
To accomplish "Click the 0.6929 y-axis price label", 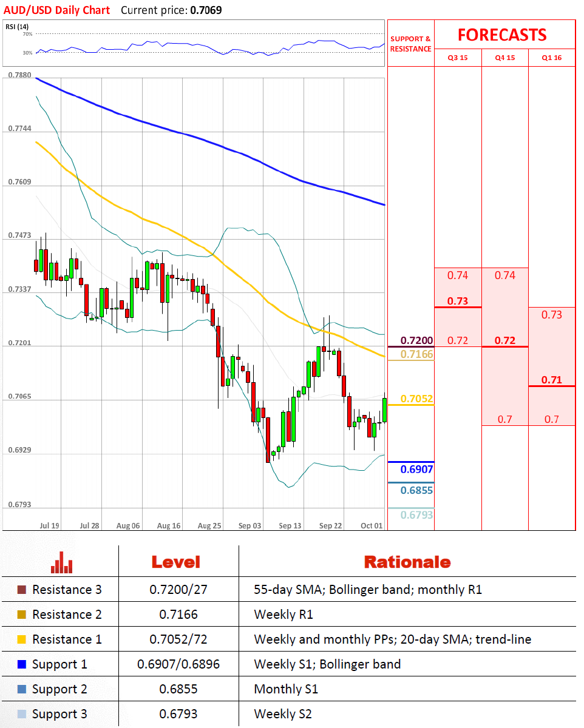I will (x=20, y=451).
